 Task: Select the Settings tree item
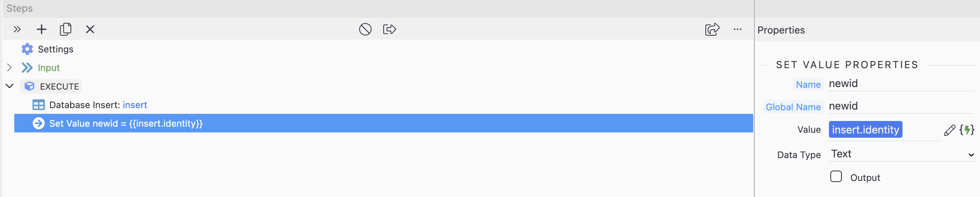(55, 50)
